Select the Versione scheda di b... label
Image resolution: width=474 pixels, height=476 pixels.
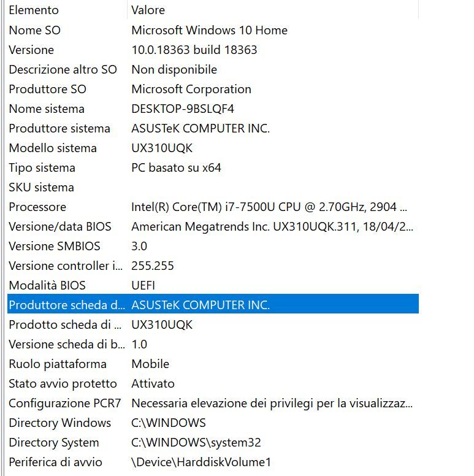click(67, 345)
